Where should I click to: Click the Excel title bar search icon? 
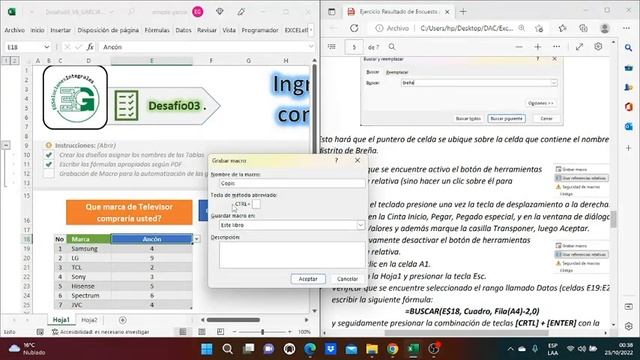click(131, 12)
